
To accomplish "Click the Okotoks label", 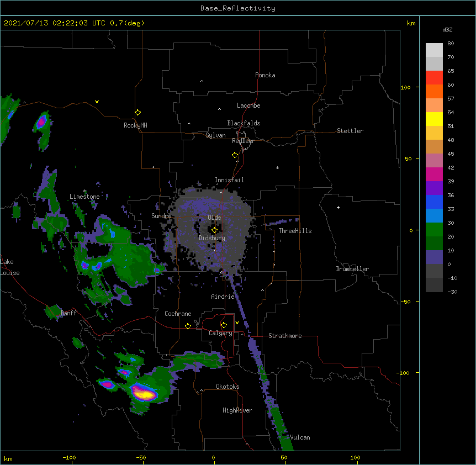I will point(228,387).
